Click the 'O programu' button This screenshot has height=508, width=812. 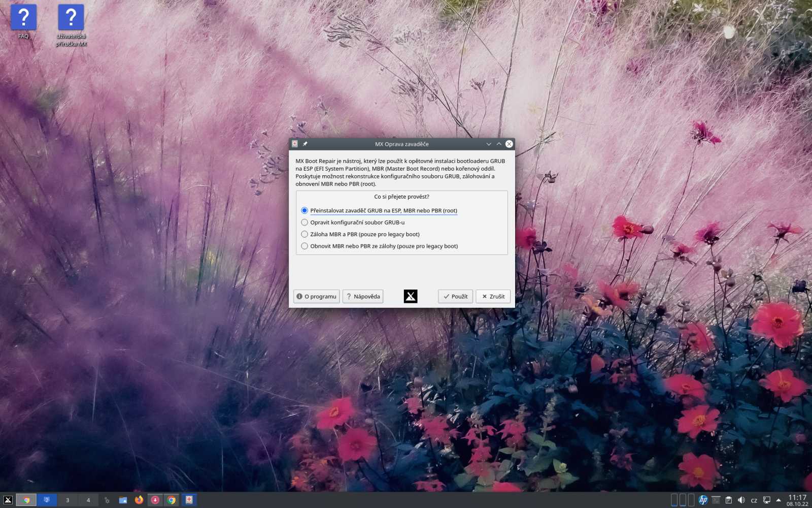tap(316, 297)
